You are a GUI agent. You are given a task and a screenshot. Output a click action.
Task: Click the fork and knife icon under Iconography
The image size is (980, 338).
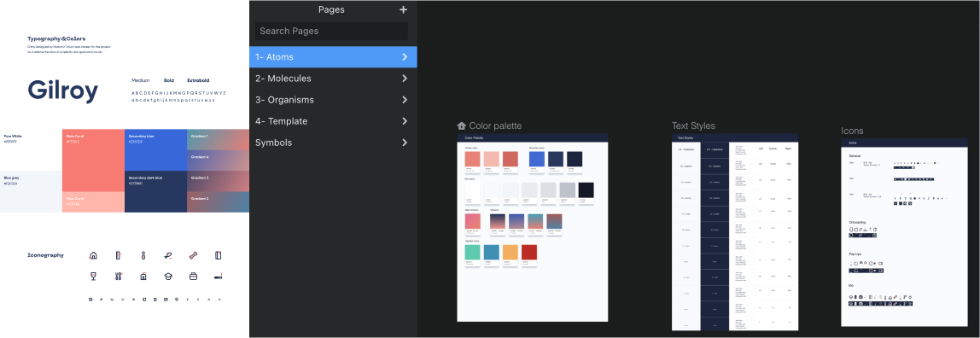tap(118, 276)
